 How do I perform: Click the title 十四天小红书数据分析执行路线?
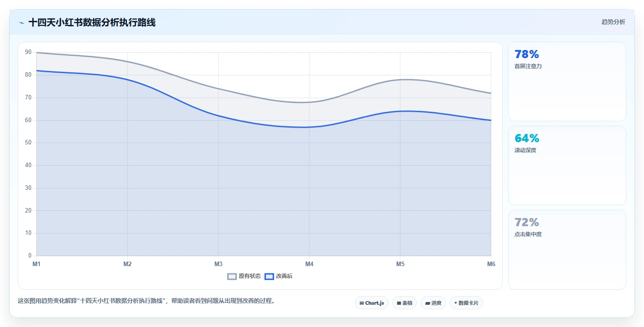92,22
